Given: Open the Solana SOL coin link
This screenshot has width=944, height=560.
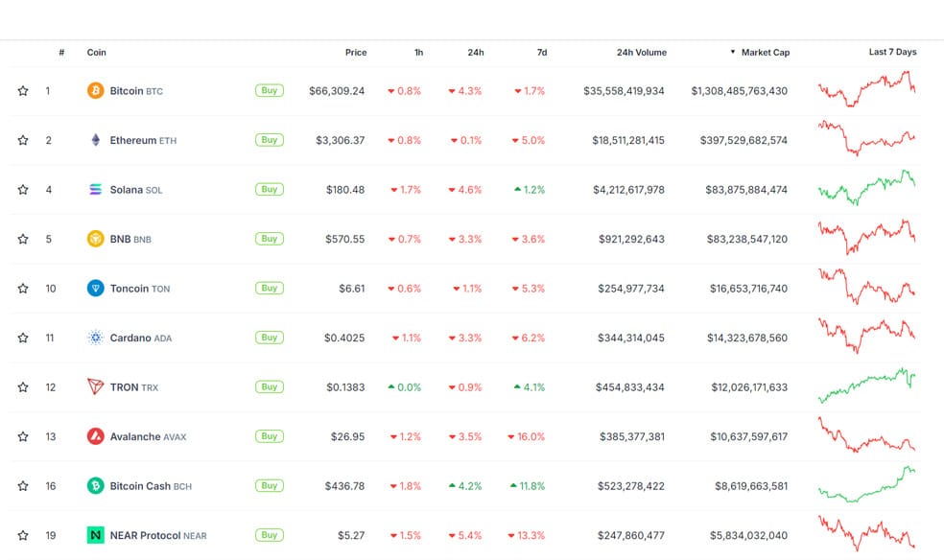Looking at the screenshot, I should click(136, 190).
